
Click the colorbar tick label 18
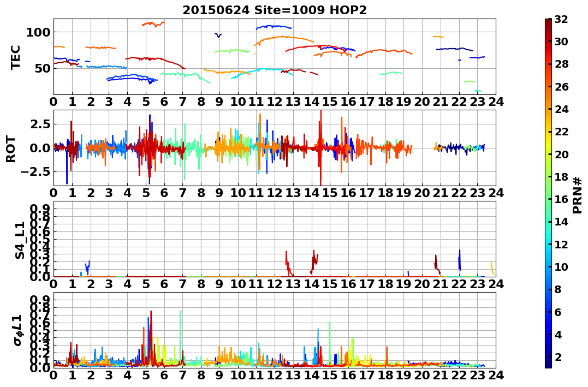tap(561, 177)
